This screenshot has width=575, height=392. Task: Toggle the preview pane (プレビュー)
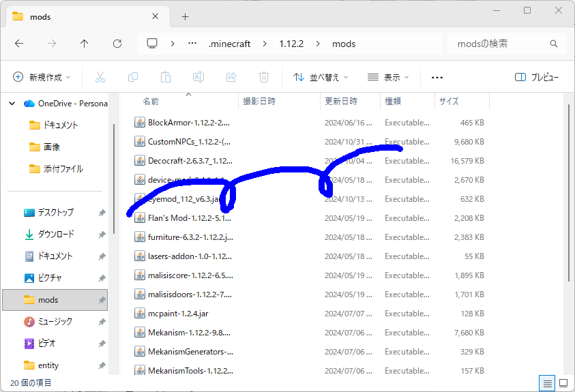pyautogui.click(x=537, y=77)
